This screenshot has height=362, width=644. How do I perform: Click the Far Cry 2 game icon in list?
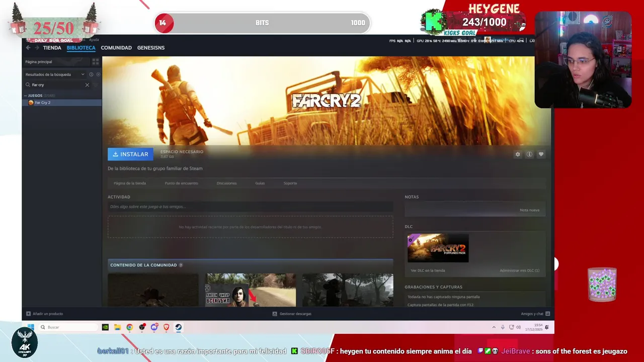(x=31, y=103)
